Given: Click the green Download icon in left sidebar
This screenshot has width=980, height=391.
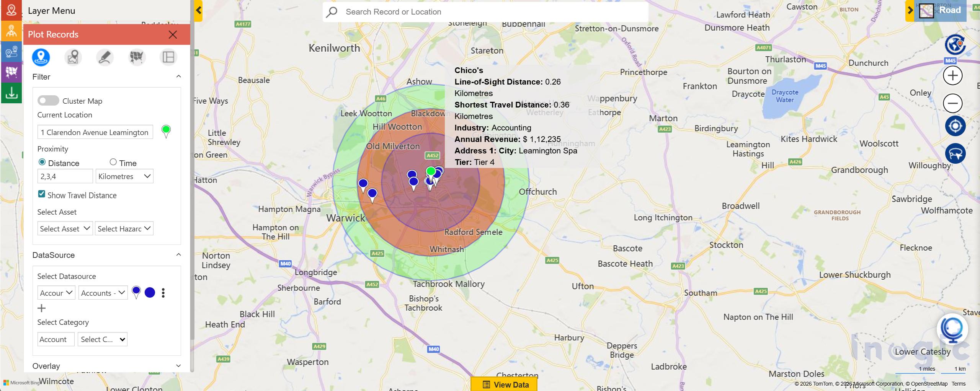Looking at the screenshot, I should [11, 93].
